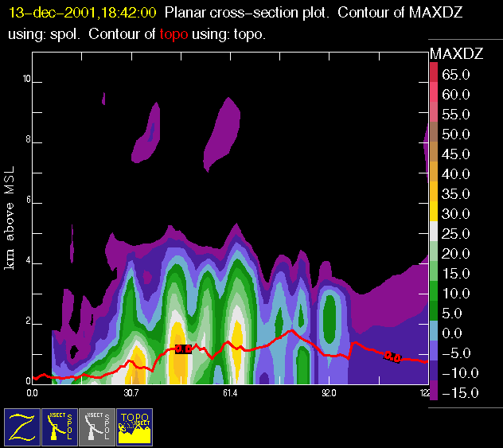Viewport: 503px width, 448px height.
Task: Click the yellow Z reflectivity icon
Action: point(22,427)
